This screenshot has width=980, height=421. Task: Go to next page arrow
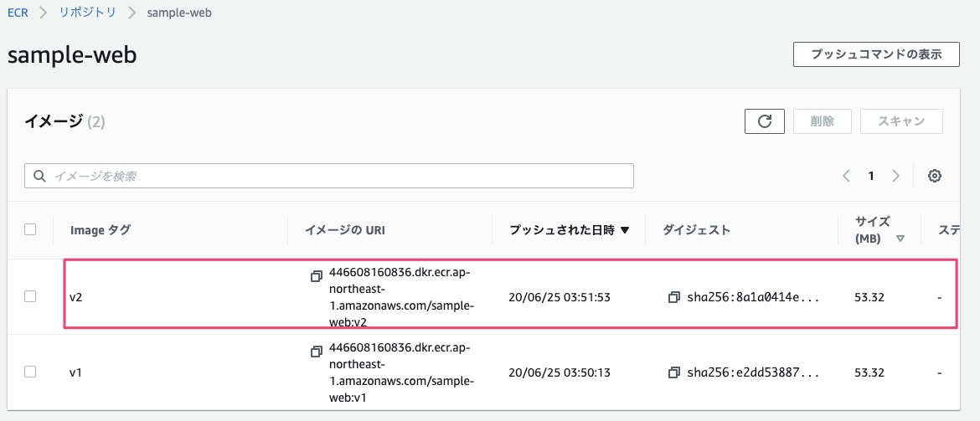(x=895, y=176)
